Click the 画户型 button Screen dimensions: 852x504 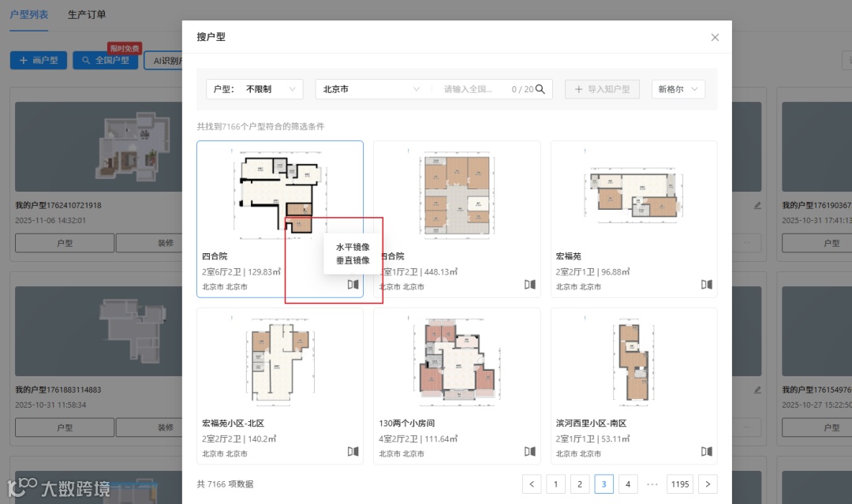coord(39,60)
